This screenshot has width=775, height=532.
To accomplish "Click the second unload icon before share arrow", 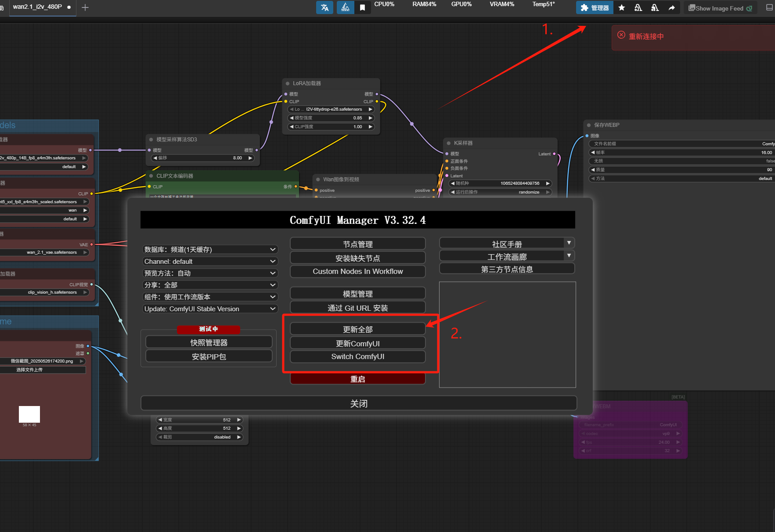I will point(655,7).
